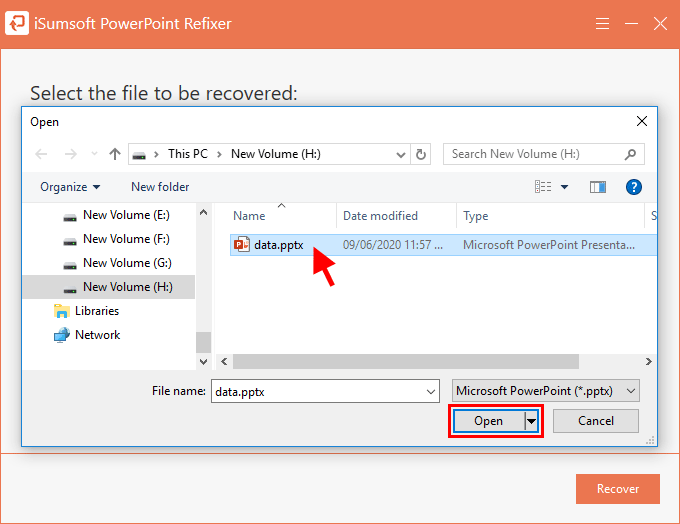Change your view icon button
Viewport: 680px width, 524px height.
[x=543, y=187]
